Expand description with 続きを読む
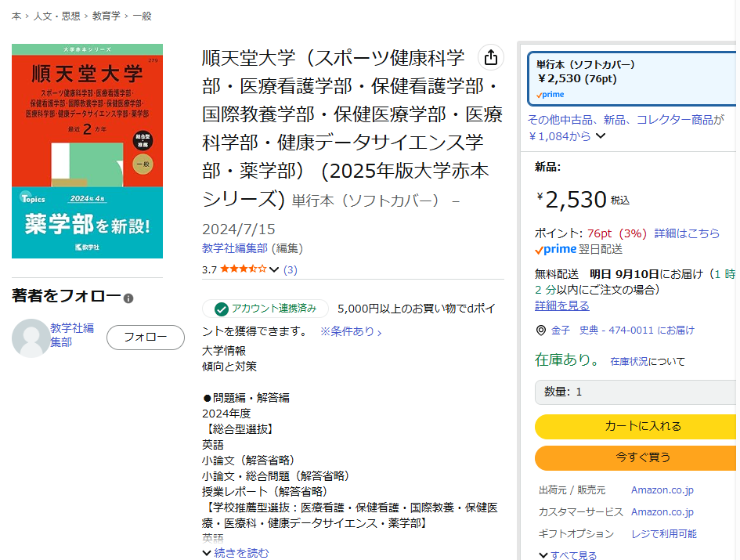Viewport: 740px width, 560px height. (235, 553)
